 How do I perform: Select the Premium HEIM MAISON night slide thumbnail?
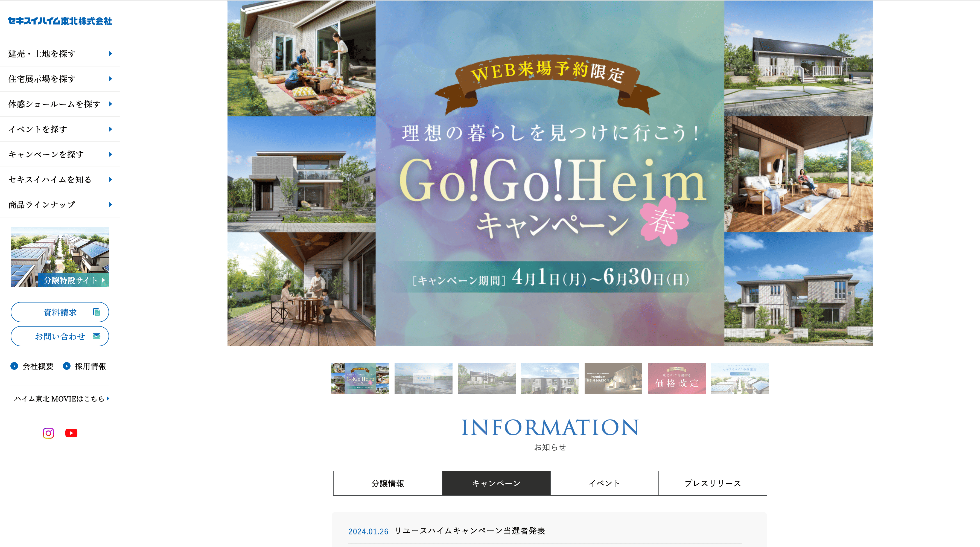613,378
